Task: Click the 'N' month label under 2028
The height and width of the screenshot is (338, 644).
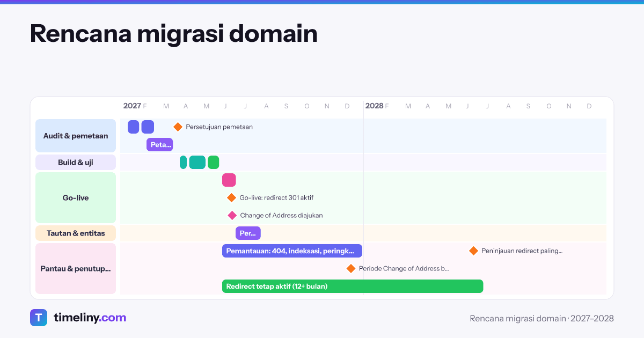Action: pyautogui.click(x=569, y=106)
